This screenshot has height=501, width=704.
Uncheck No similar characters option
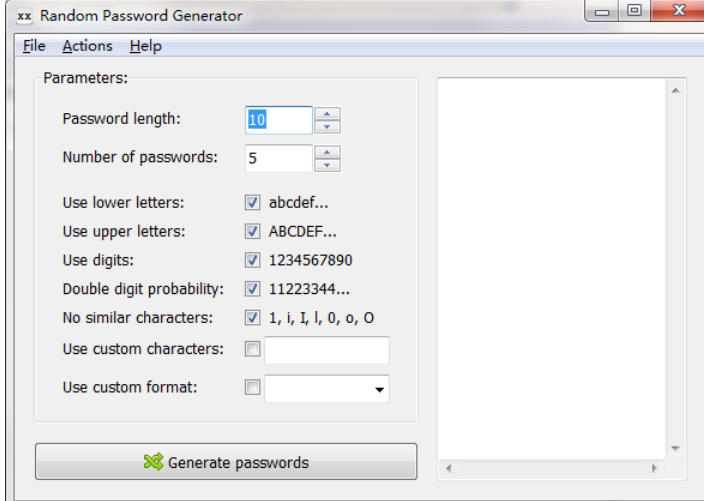pyautogui.click(x=253, y=319)
